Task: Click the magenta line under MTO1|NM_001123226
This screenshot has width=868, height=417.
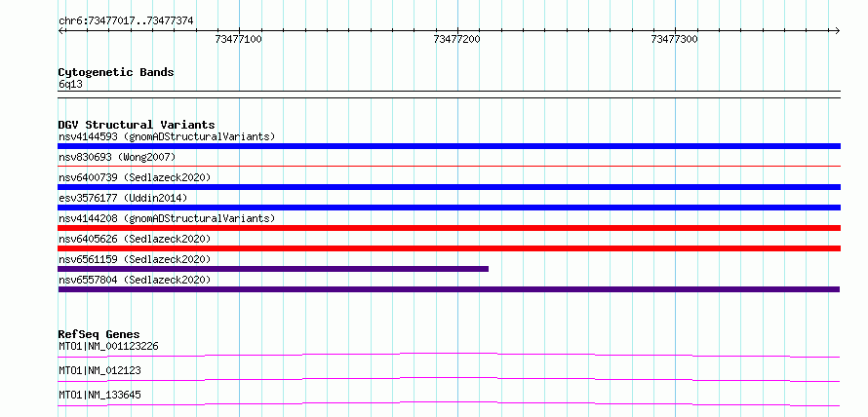Action: (x=449, y=355)
